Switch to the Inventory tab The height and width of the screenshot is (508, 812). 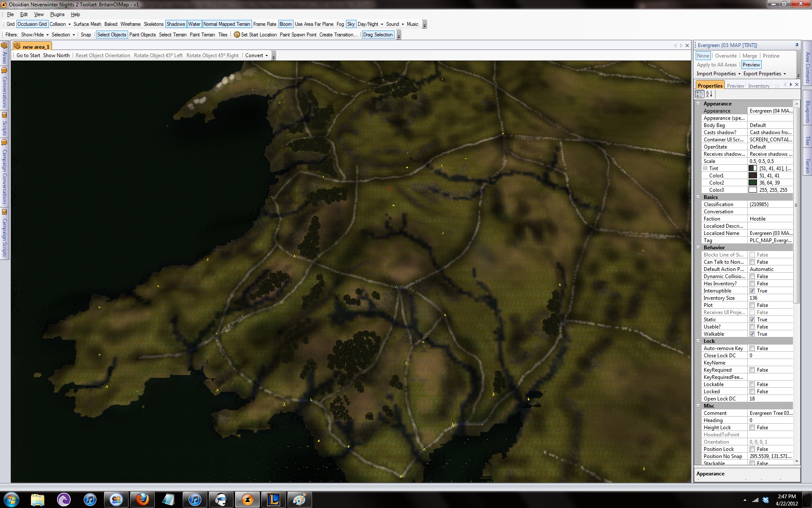758,86
